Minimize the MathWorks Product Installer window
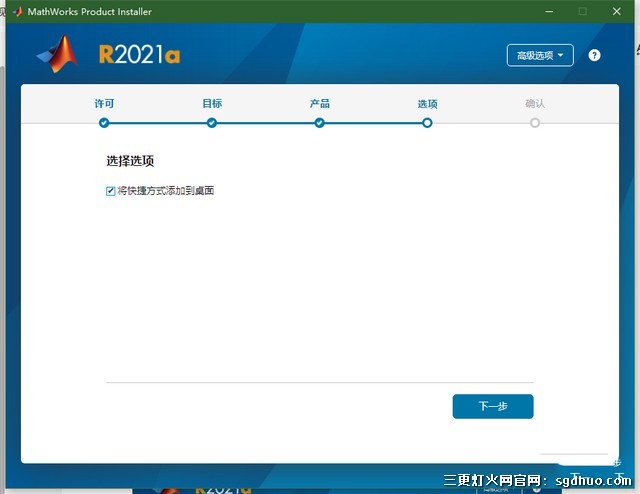This screenshot has height=494, width=640. [549, 11]
